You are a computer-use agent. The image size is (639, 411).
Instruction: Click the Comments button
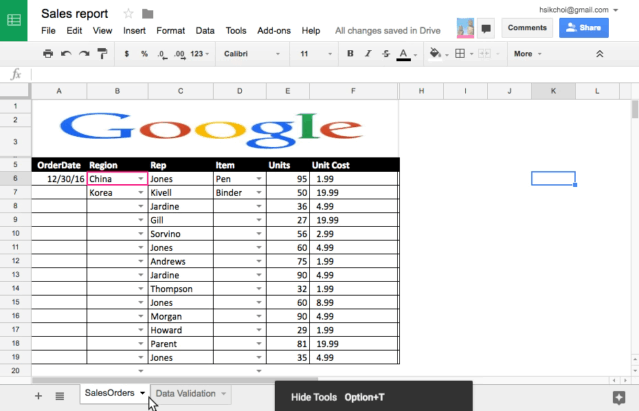(527, 28)
